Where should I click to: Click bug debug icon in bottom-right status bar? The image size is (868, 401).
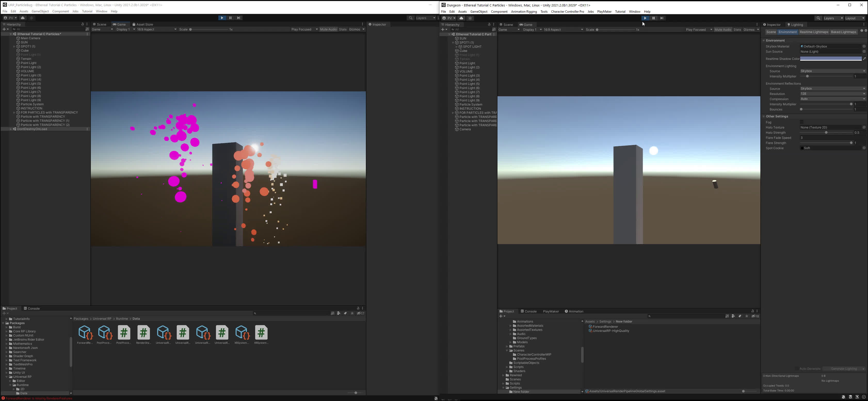[x=843, y=397]
